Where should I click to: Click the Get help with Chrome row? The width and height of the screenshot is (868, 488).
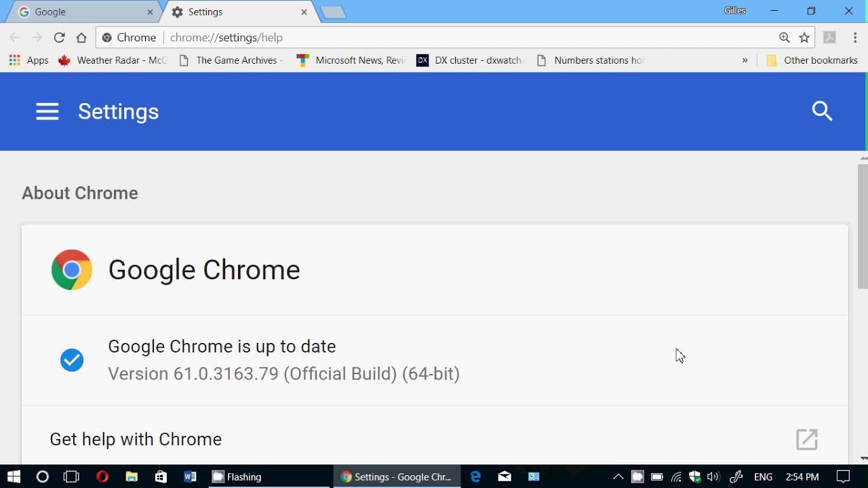point(435,439)
